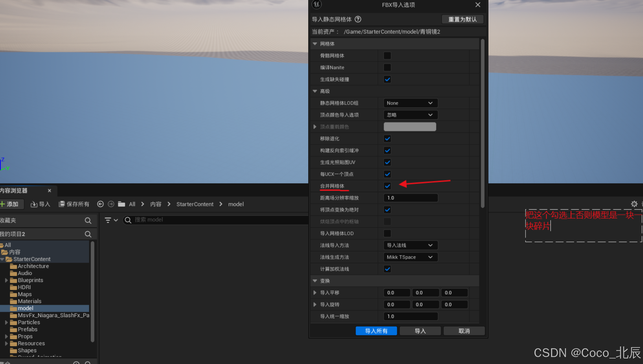643x364 pixels.
Task: Expand the 导入平移 row
Action: 315,293
